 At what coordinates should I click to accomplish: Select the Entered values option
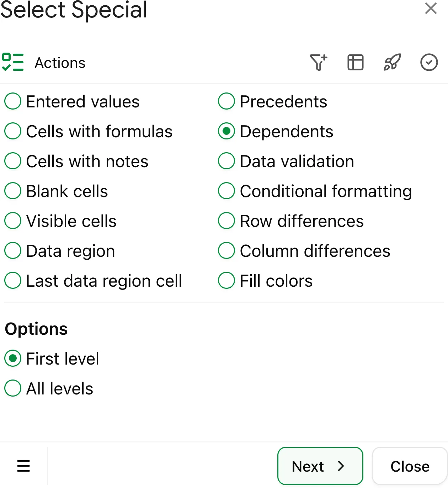coord(12,101)
